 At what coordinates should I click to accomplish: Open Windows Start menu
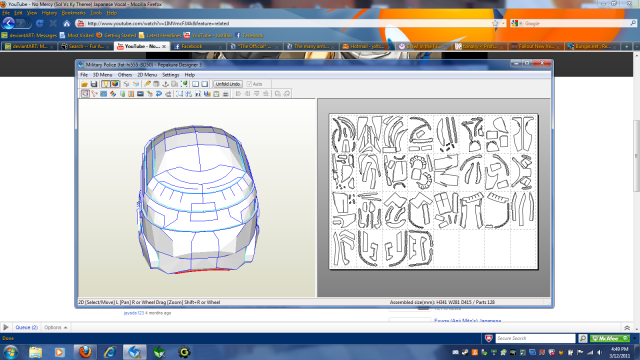point(10,352)
